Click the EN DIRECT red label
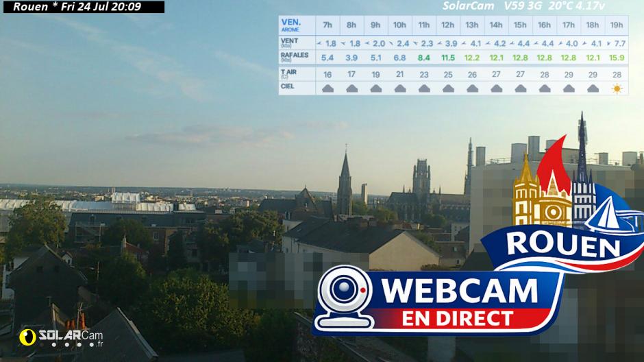The height and width of the screenshot is (362, 644). 458,318
